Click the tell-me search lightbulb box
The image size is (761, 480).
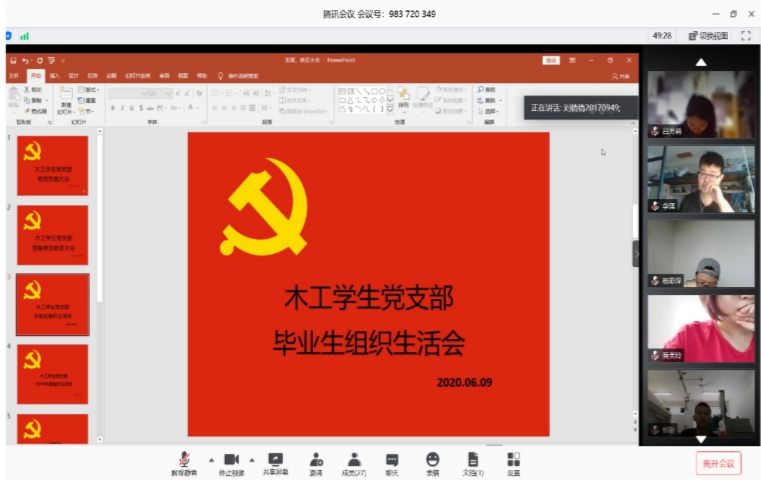coord(238,76)
